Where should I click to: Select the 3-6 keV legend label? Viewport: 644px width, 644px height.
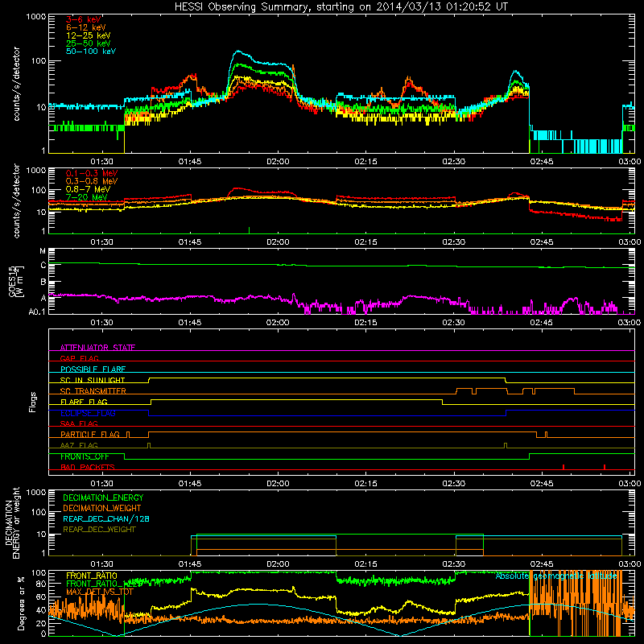tap(84, 19)
